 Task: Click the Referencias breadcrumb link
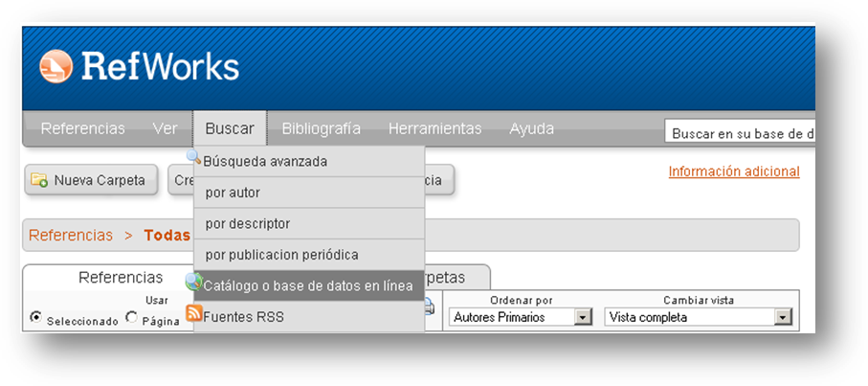point(70,236)
